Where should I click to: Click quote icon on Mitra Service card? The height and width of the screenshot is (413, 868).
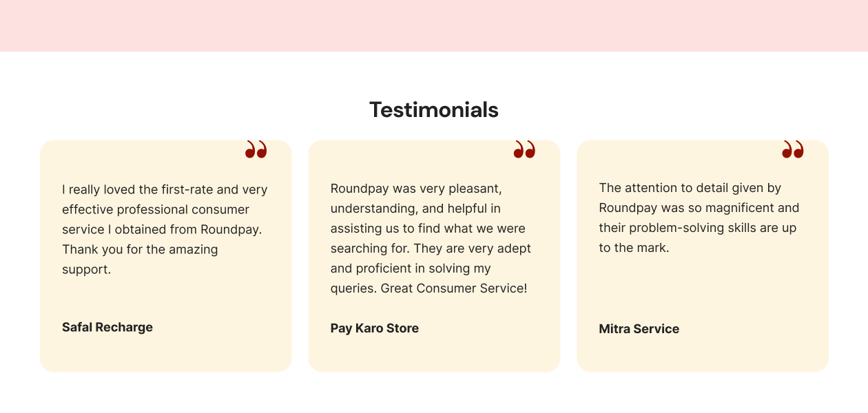[x=792, y=149]
